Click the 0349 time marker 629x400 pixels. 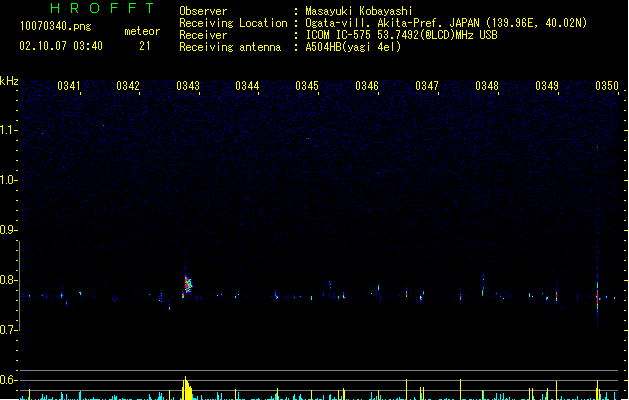coord(547,86)
